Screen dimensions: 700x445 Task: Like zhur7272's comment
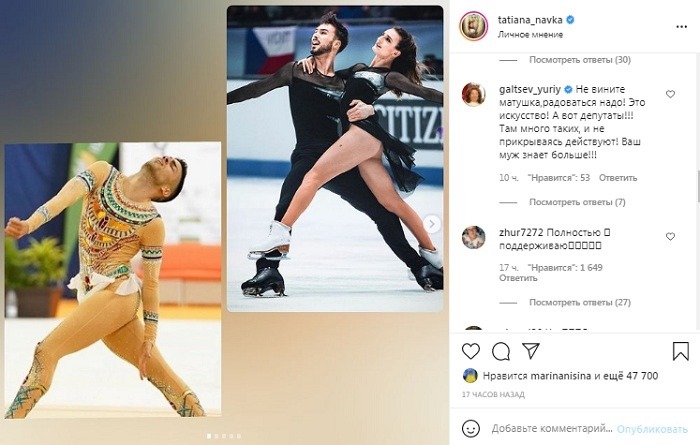(x=670, y=237)
